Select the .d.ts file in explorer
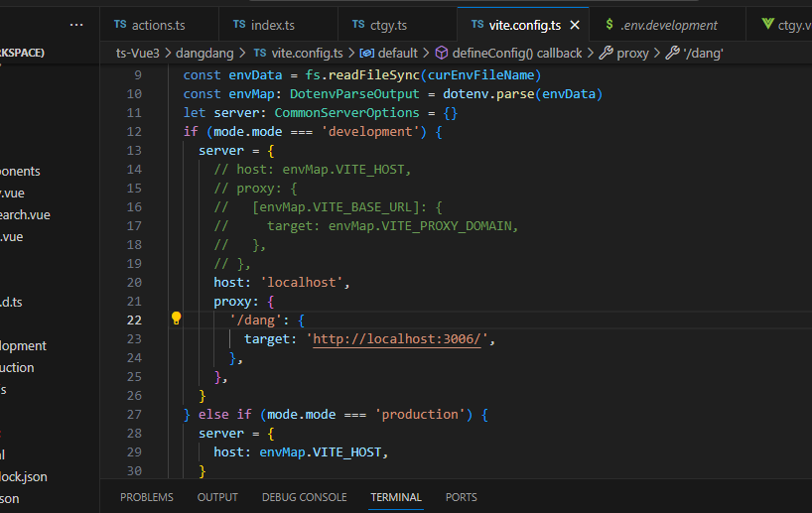812x513 pixels. click(11, 302)
